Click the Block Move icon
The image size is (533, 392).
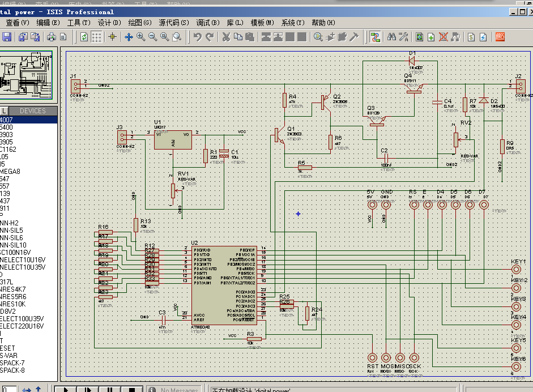pos(278,37)
